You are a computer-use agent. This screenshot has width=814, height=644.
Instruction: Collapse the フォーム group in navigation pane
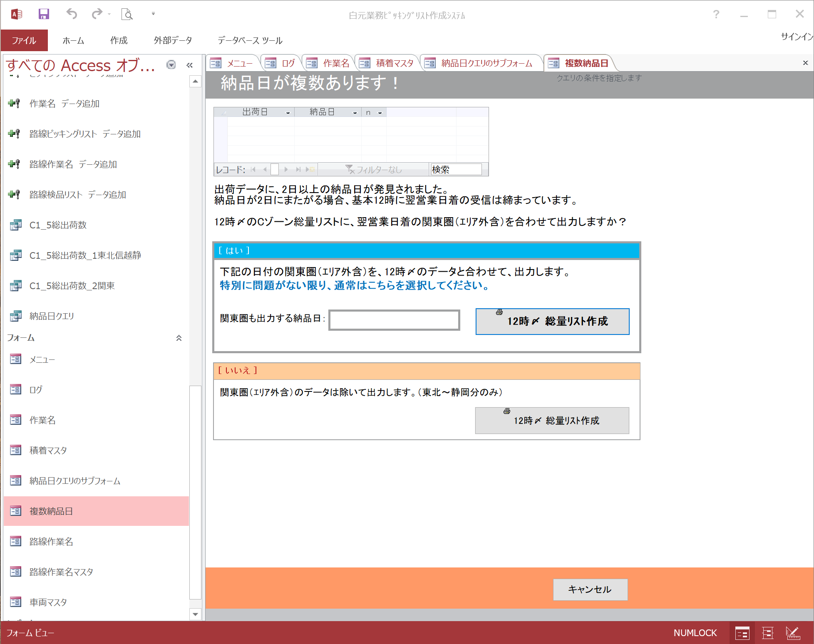point(179,338)
